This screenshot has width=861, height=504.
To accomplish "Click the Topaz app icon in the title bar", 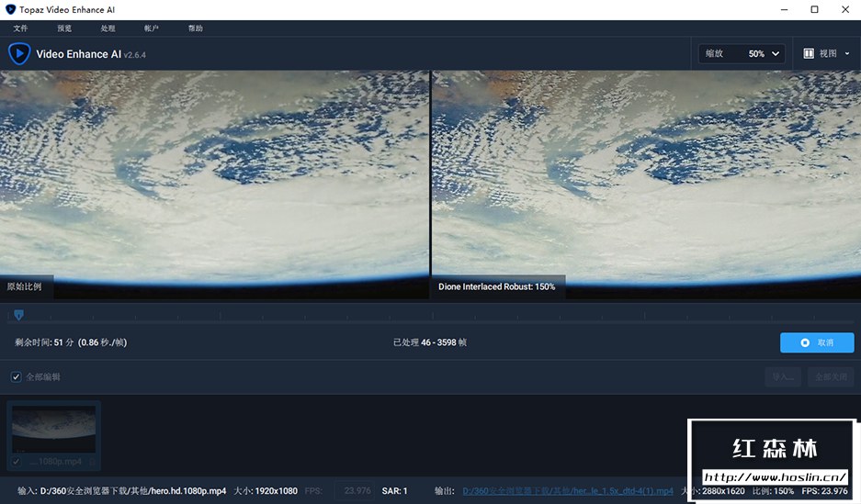I will (10, 9).
